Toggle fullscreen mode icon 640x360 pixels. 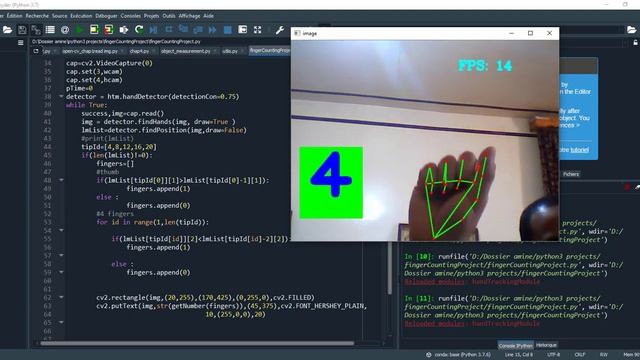tap(258, 29)
